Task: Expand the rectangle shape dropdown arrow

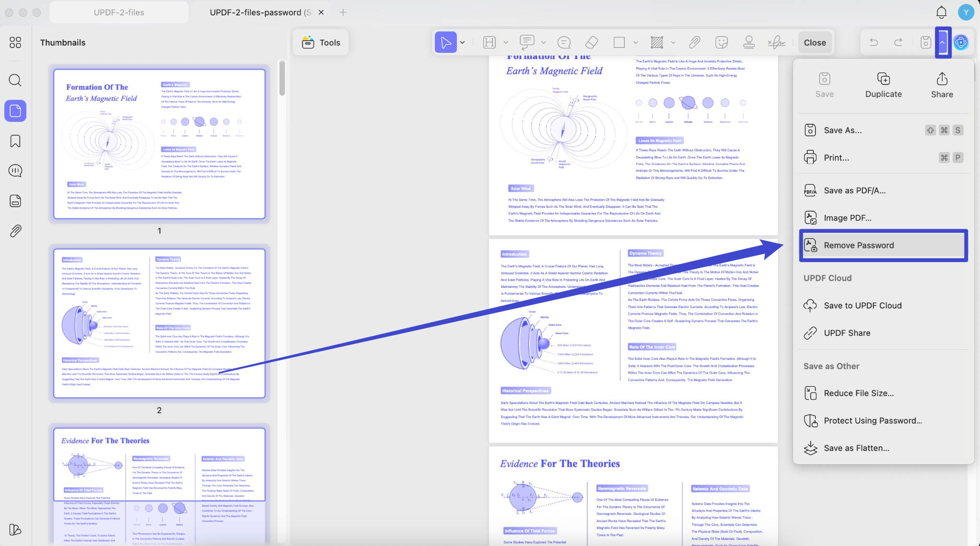Action: coord(635,42)
